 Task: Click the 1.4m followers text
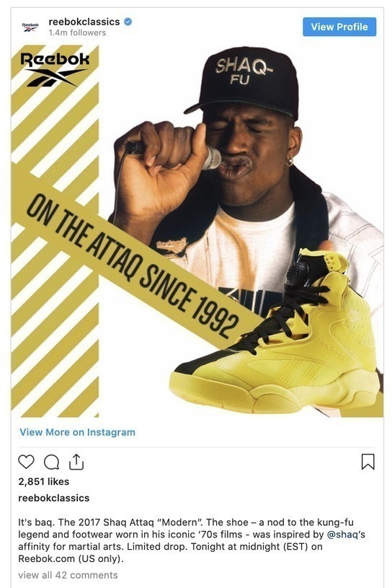pos(77,32)
